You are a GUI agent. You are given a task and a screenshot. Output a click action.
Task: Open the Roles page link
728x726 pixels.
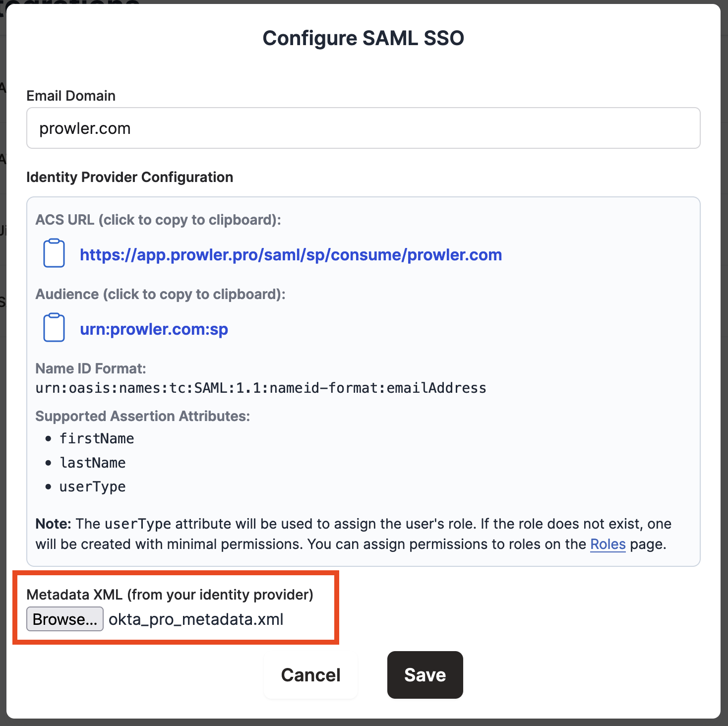607,544
